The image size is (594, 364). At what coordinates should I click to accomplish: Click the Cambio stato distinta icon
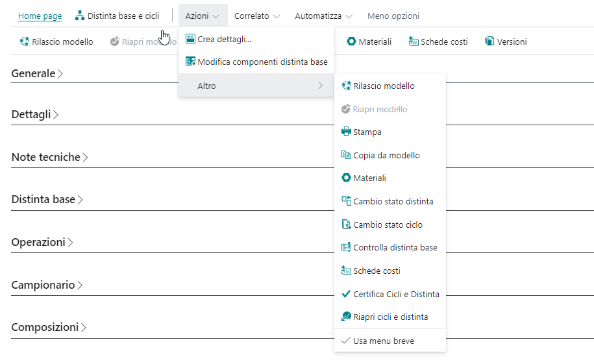pos(346,200)
